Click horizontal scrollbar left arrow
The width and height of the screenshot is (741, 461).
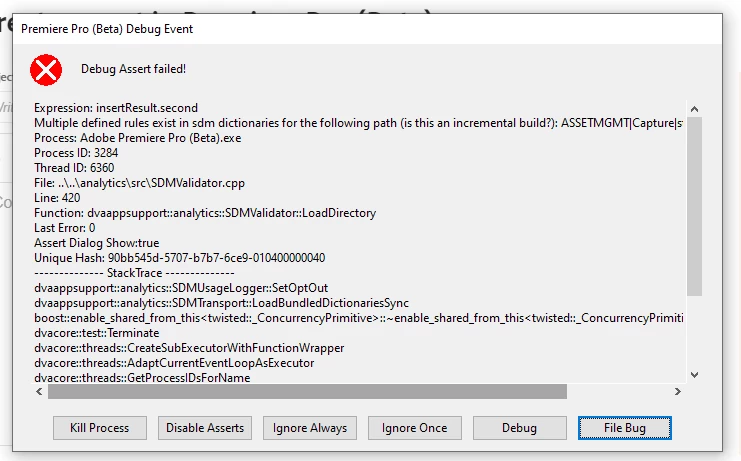[39, 392]
